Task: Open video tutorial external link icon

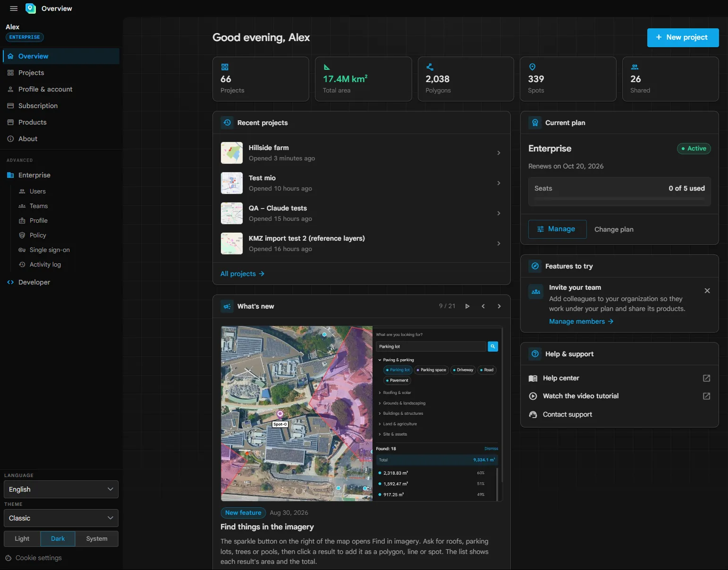Action: coord(706,396)
